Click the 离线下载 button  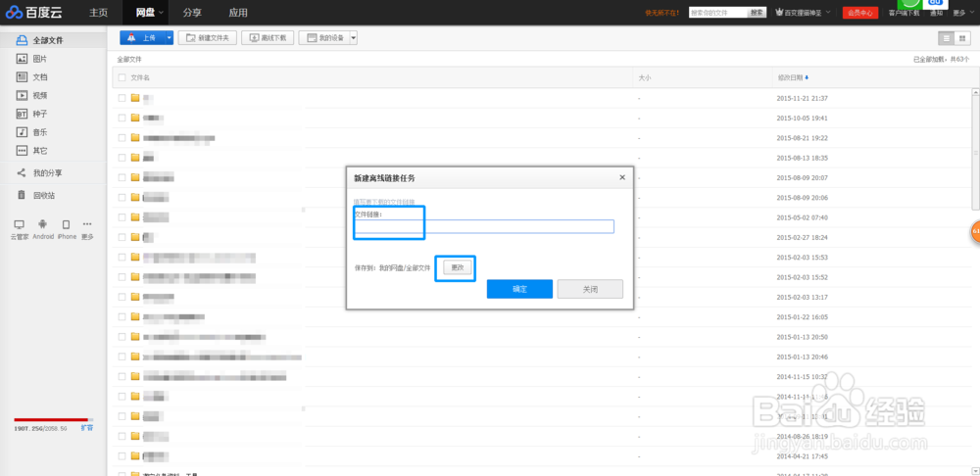click(x=268, y=38)
